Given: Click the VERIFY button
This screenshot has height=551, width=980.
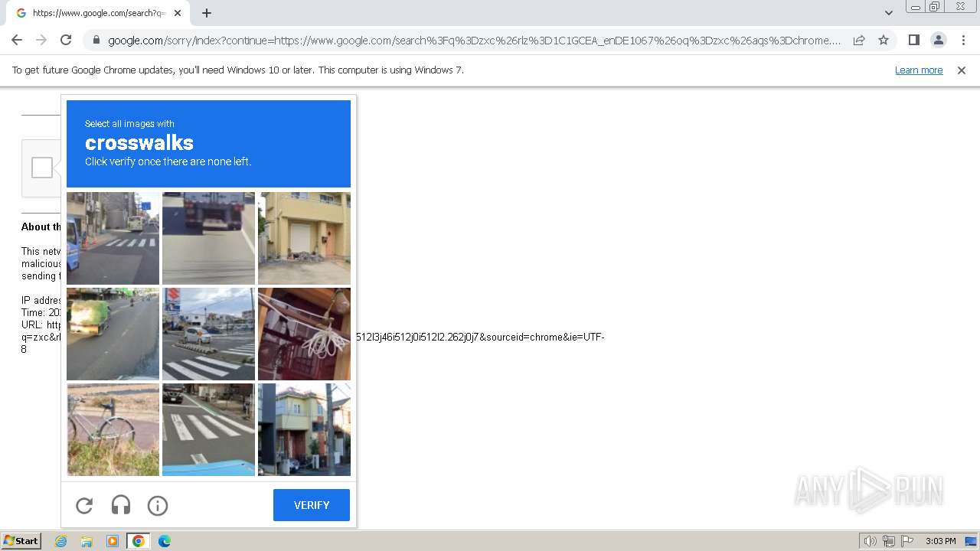Looking at the screenshot, I should pyautogui.click(x=312, y=505).
